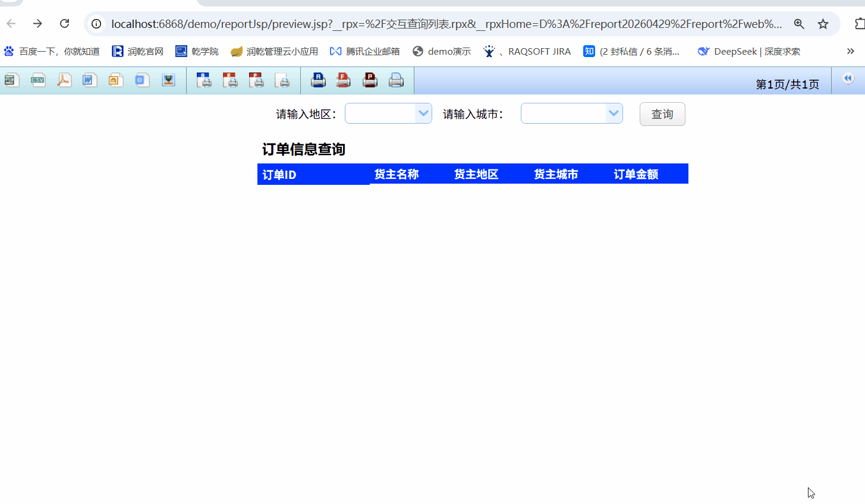Click 第1页/共1页 page indicator

[x=787, y=84]
